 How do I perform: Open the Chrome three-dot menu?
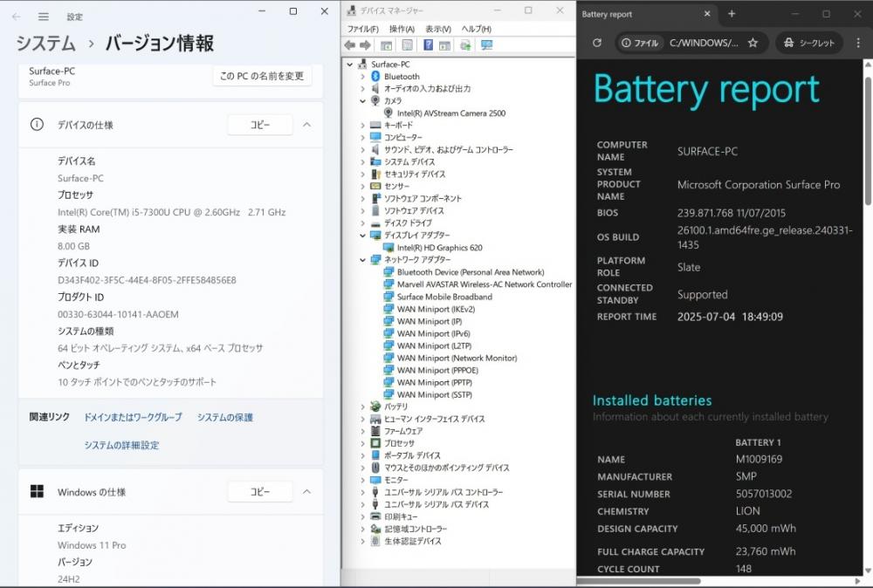(858, 42)
